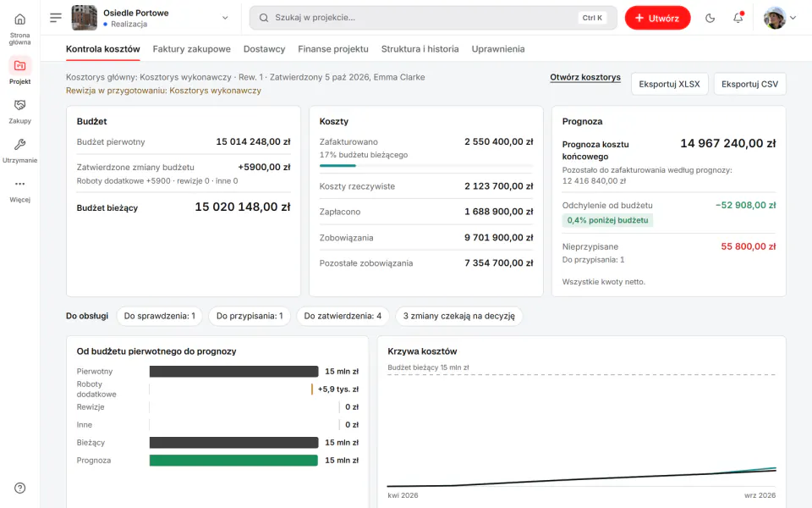The height and width of the screenshot is (508, 812).
Task: Open the Rewizja w przygotowaniu link
Action: (x=163, y=91)
